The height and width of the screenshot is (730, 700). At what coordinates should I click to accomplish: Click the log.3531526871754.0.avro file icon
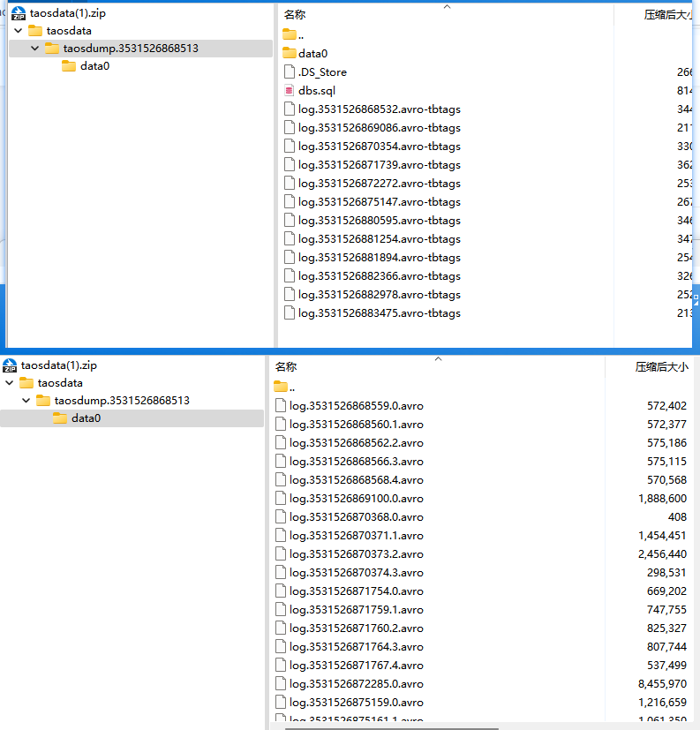281,591
